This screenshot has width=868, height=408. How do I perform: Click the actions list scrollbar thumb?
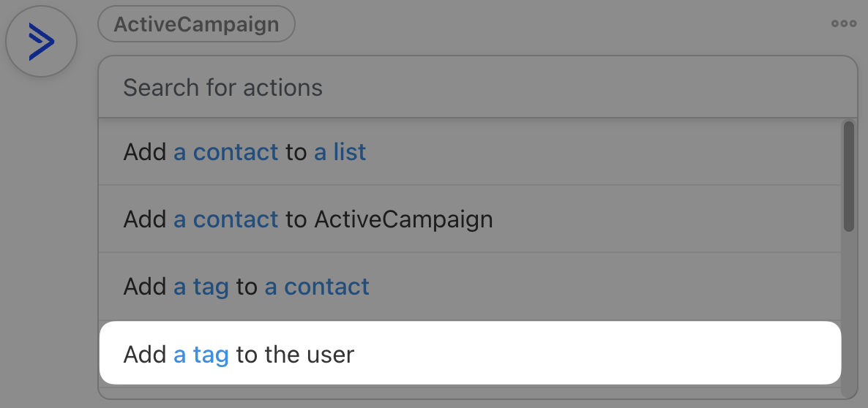pos(848,175)
